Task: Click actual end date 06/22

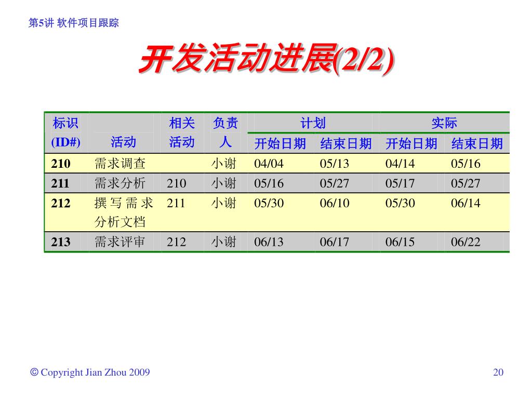Action: point(465,242)
